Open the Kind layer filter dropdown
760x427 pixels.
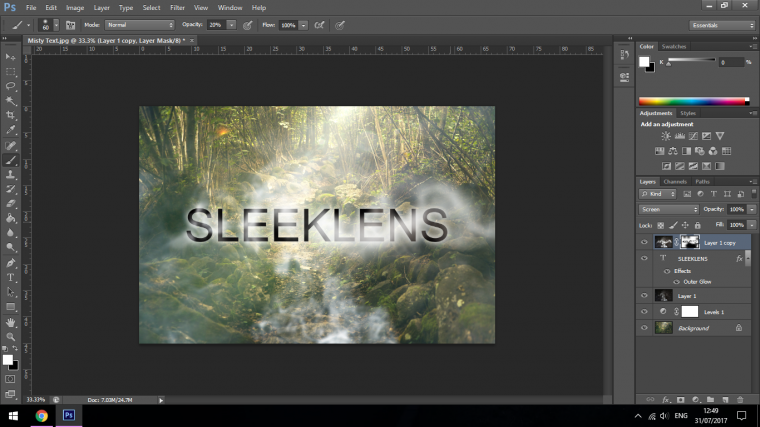pos(658,194)
